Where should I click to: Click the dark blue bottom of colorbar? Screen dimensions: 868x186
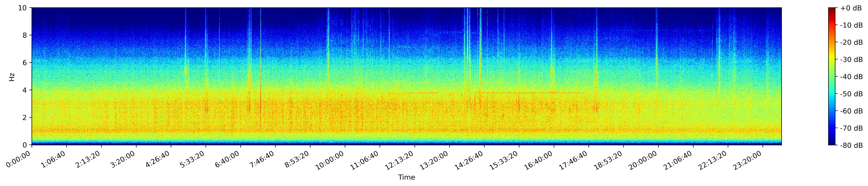pyautogui.click(x=832, y=143)
